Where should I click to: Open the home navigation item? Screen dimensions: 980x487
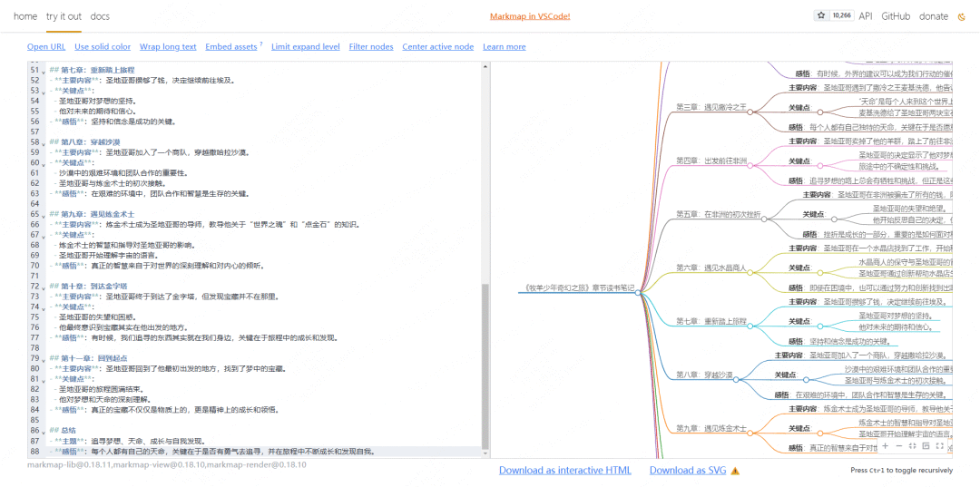coord(25,16)
